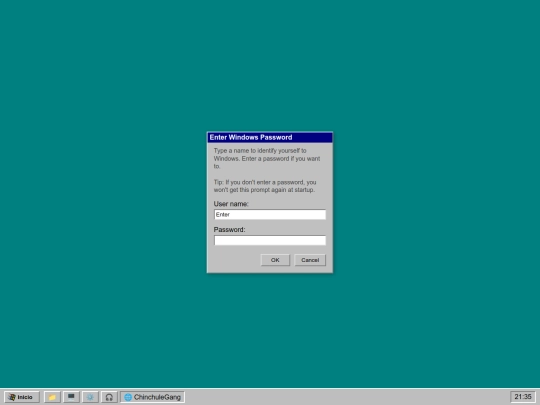The height and width of the screenshot is (405, 540).
Task: Open the headphones icon in the taskbar
Action: [x=109, y=397]
